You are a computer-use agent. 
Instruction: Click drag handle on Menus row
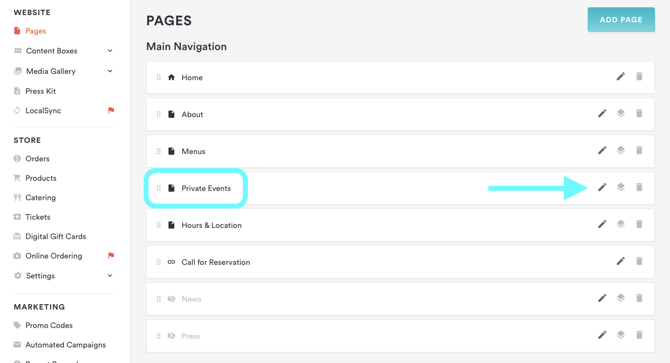pos(159,151)
